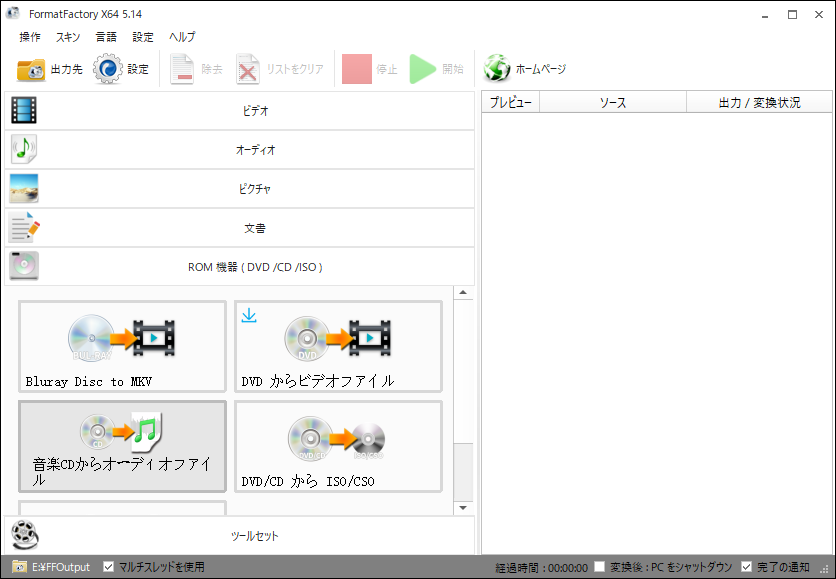
Task: Enable 変換後：PC をシャットダウン checkbox
Action: tap(600, 567)
